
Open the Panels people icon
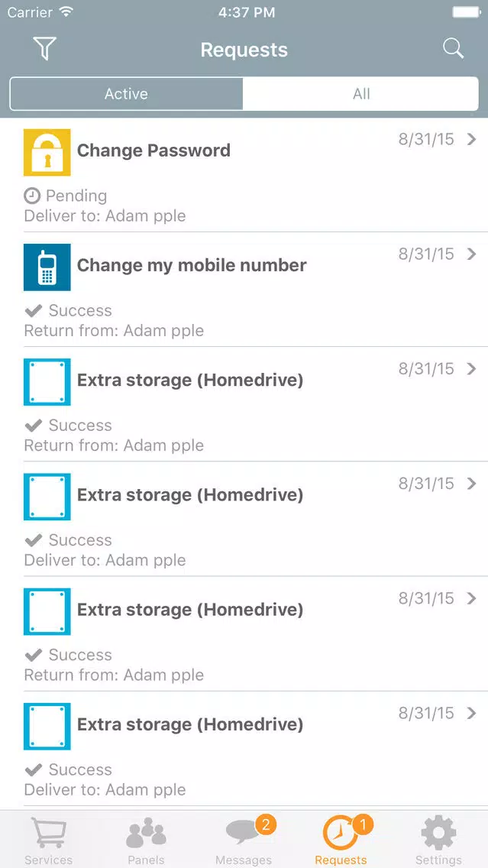[x=146, y=840]
